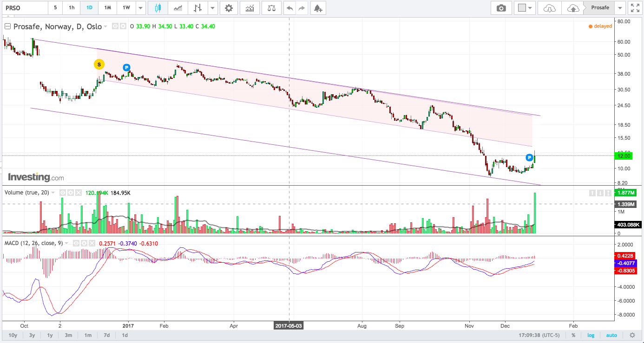Select the 1h interval tab
Image resolution: width=644 pixels, height=343 pixels.
pos(71,8)
